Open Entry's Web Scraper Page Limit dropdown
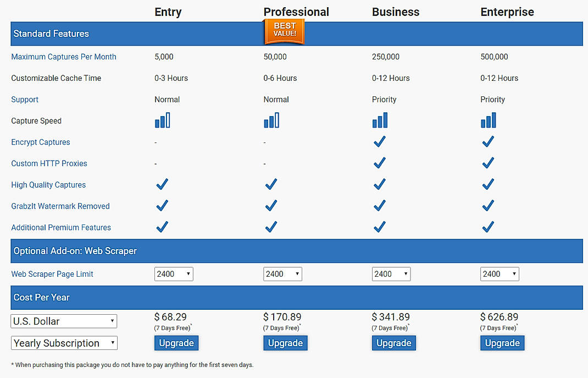 tap(174, 273)
